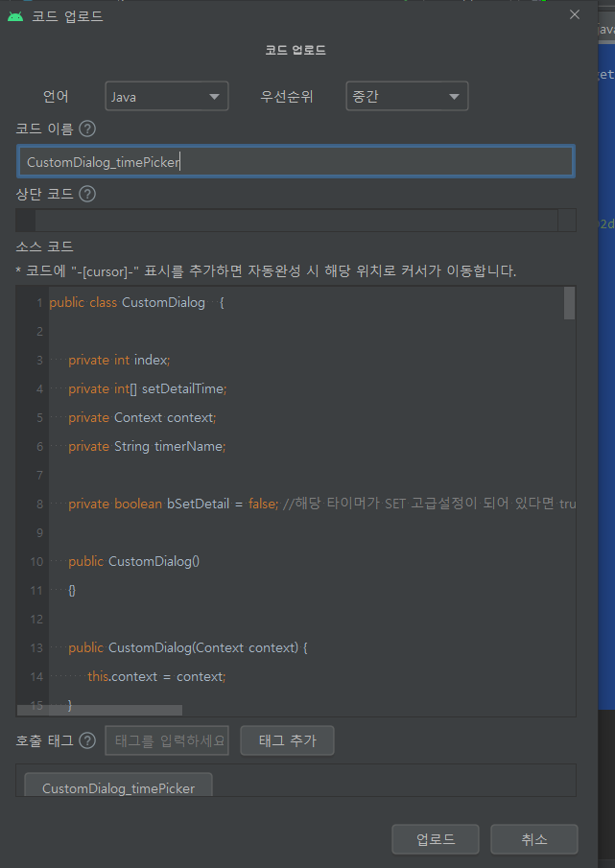615x868 pixels.
Task: Click help icon next to 호출 태그
Action: tap(87, 740)
